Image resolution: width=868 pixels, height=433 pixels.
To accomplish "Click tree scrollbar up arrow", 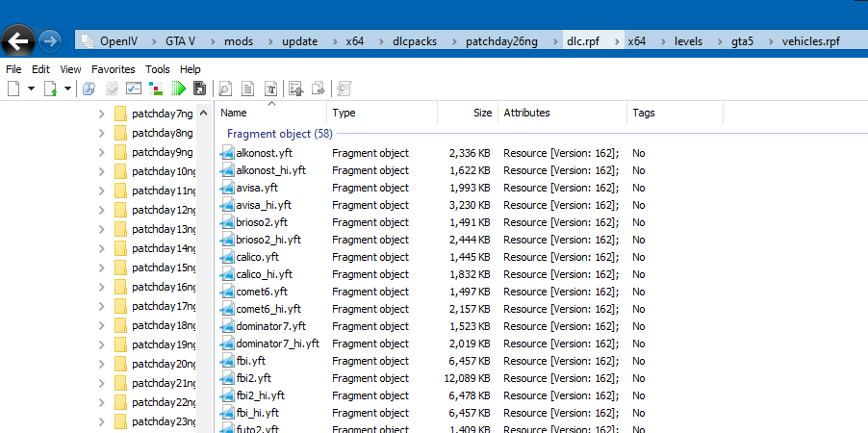I will (203, 113).
